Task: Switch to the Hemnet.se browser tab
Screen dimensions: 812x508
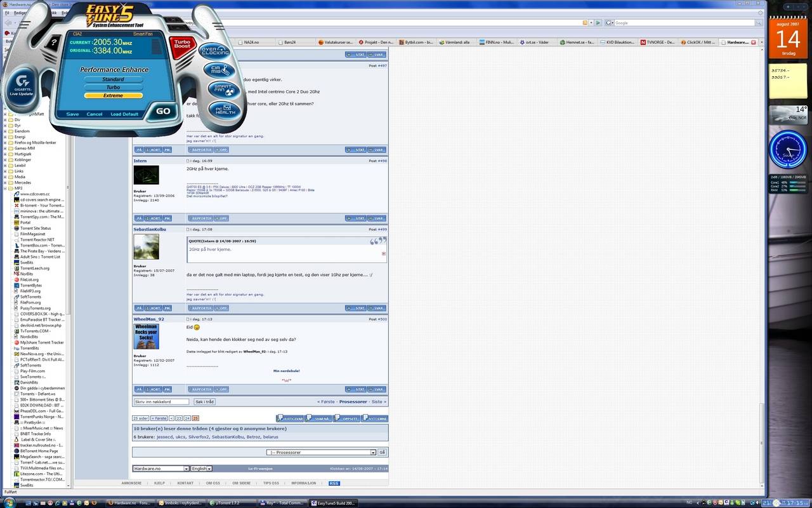Action: pos(576,42)
